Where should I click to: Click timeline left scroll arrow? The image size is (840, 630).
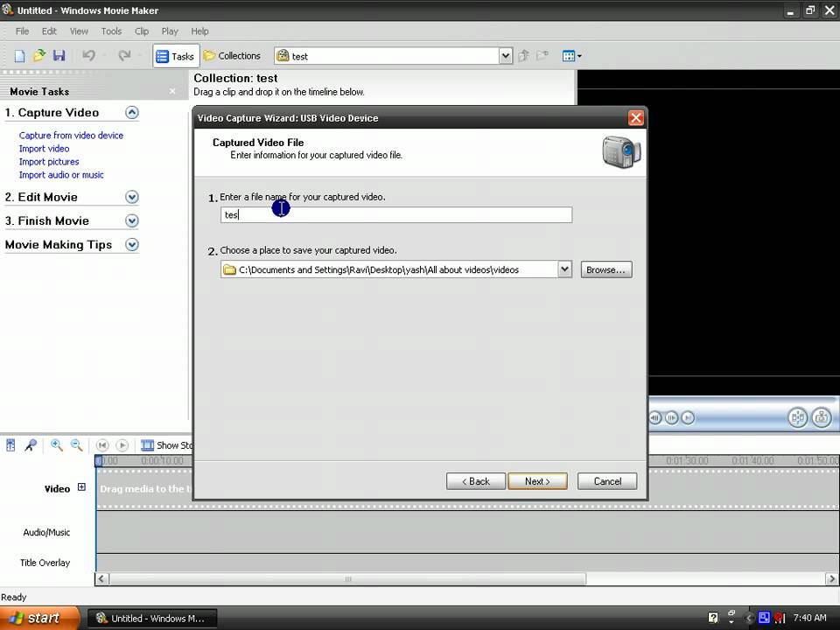pyautogui.click(x=101, y=578)
